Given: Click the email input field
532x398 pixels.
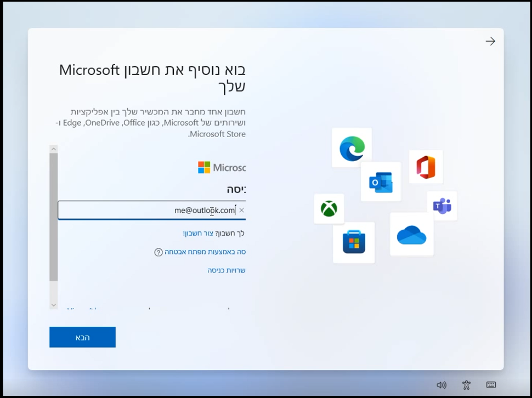Looking at the screenshot, I should 152,210.
